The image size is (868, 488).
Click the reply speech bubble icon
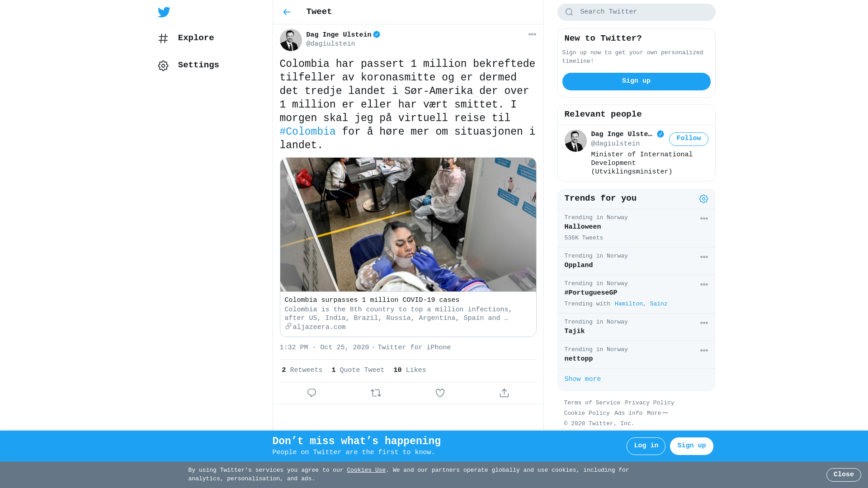click(311, 393)
